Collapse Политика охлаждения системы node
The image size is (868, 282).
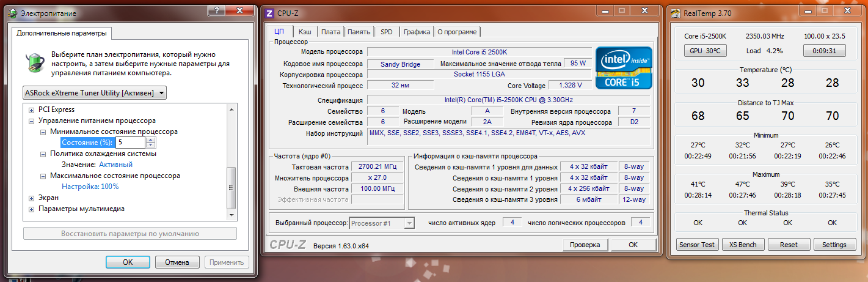pyautogui.click(x=43, y=154)
